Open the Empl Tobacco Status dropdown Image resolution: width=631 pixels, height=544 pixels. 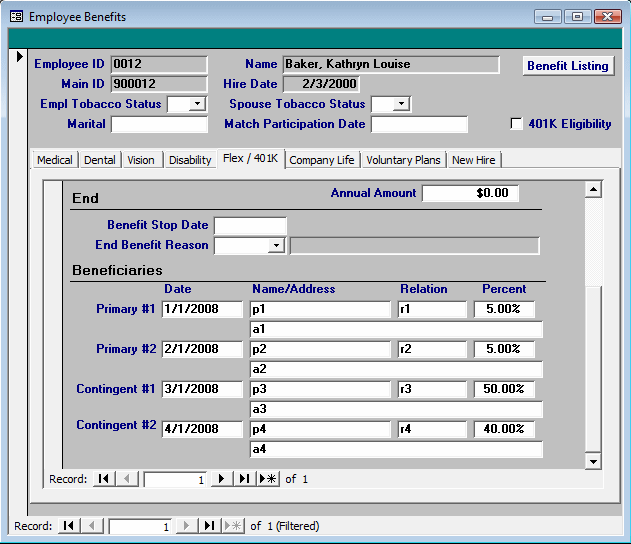click(197, 104)
